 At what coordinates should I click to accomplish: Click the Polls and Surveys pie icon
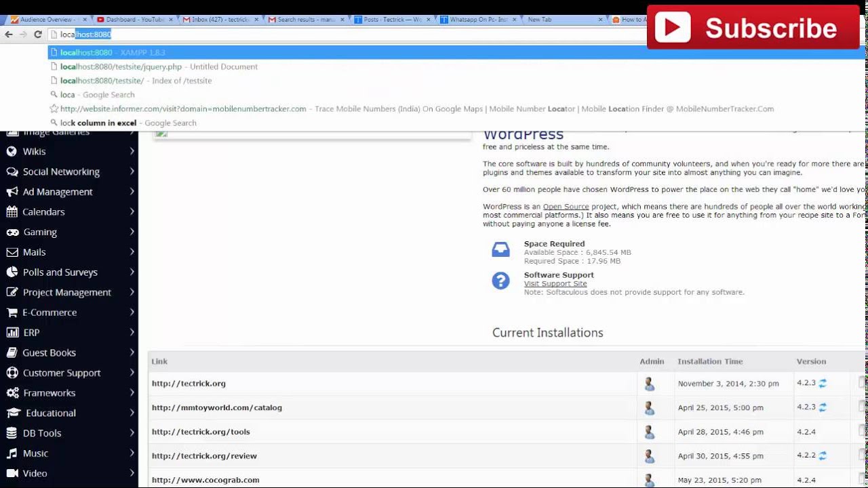(x=12, y=272)
